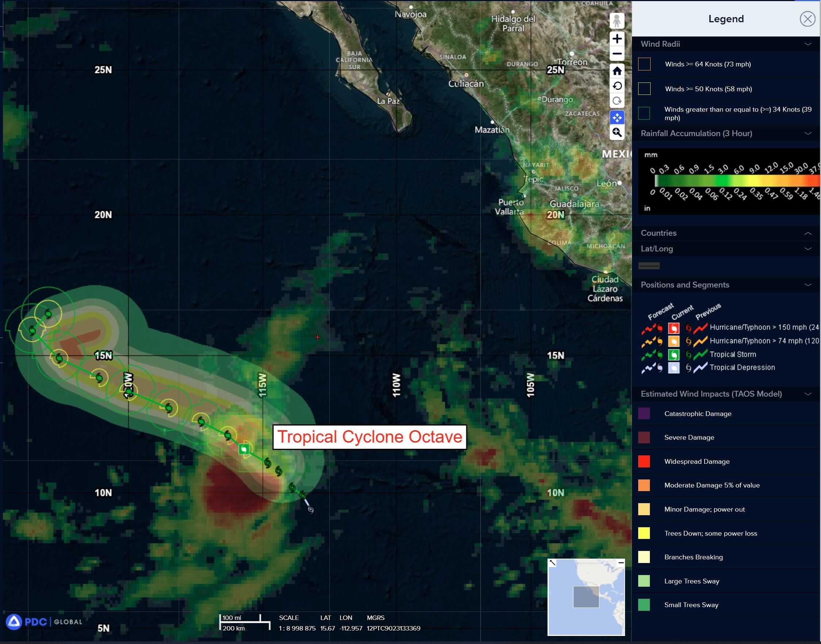Activate the zoom-to-area magnifier tool
Image resolution: width=821 pixels, height=644 pixels.
pyautogui.click(x=617, y=132)
